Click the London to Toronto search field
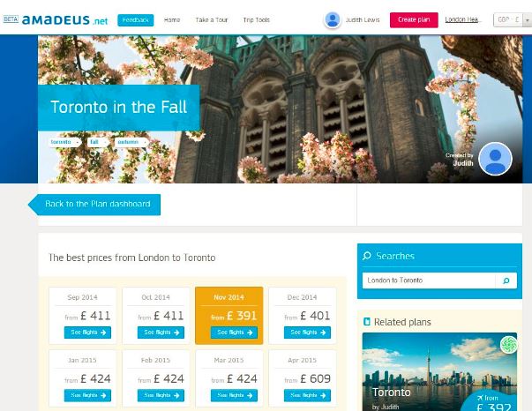This screenshot has height=411, width=532. [x=429, y=280]
